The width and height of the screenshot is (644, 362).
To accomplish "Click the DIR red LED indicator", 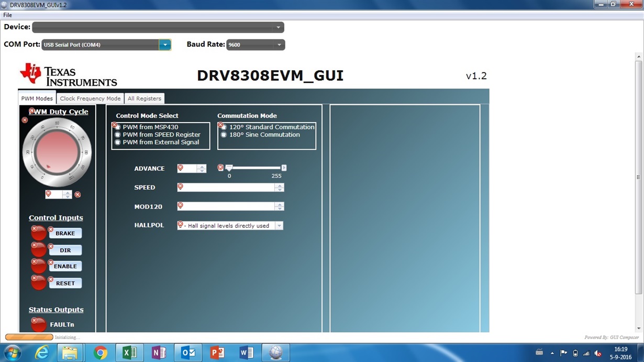I will (39, 250).
